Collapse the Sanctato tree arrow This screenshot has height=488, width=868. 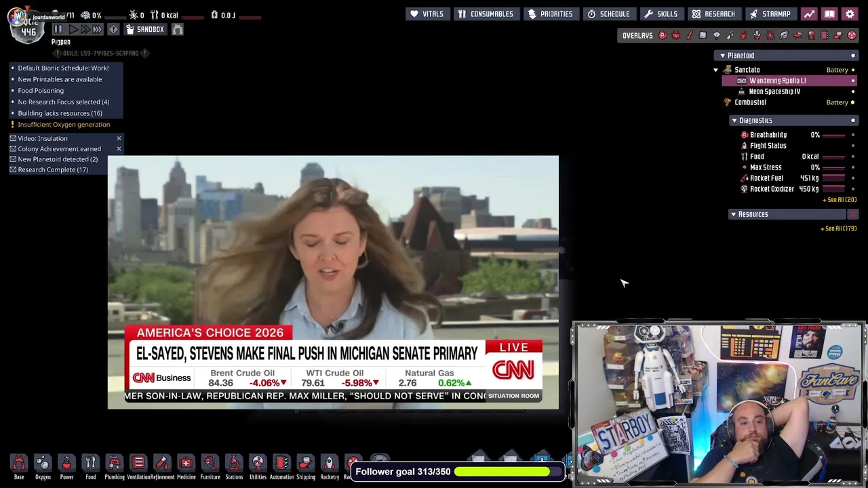(715, 70)
